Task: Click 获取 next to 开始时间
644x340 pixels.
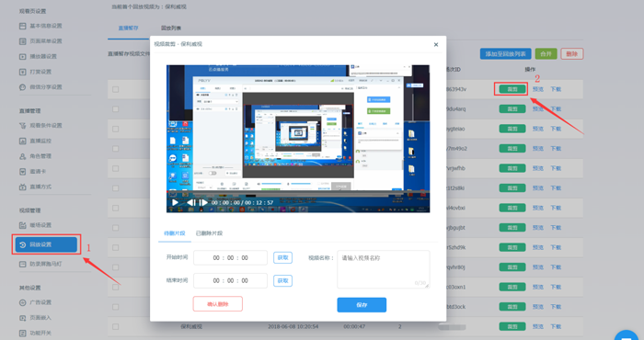Action: tap(282, 257)
